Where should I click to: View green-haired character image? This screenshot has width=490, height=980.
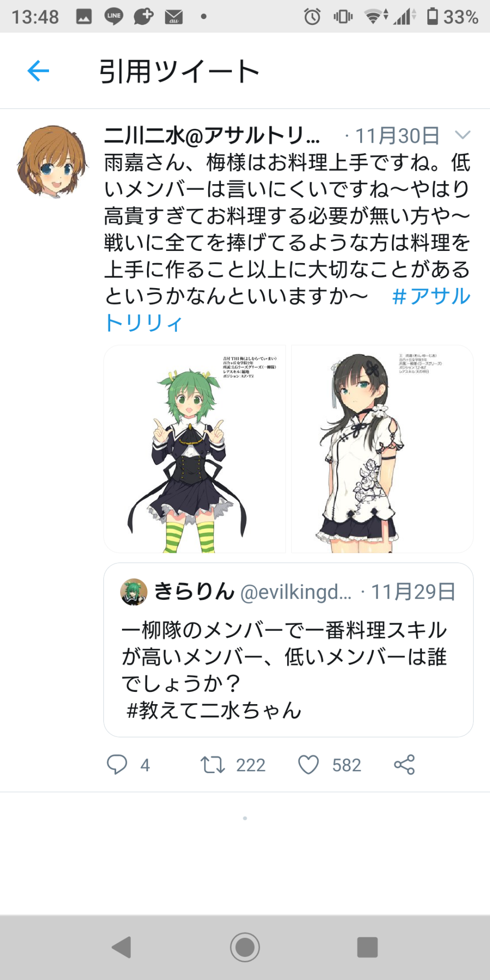pyautogui.click(x=195, y=449)
